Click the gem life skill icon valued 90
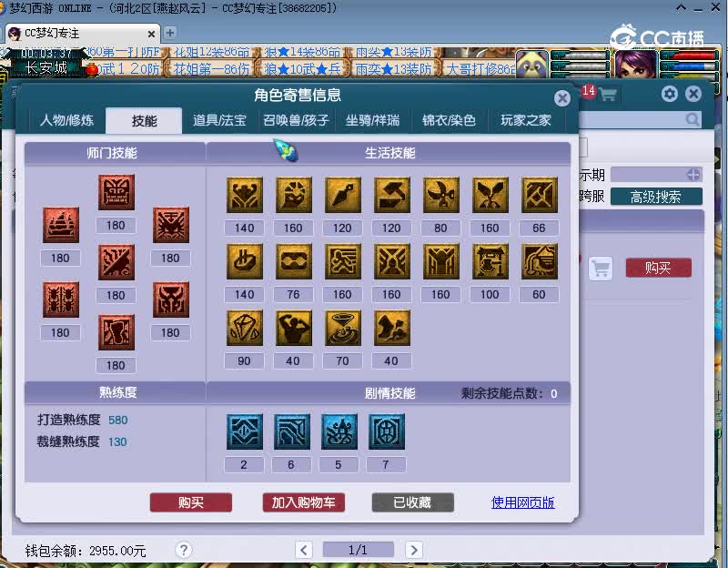 pyautogui.click(x=244, y=328)
